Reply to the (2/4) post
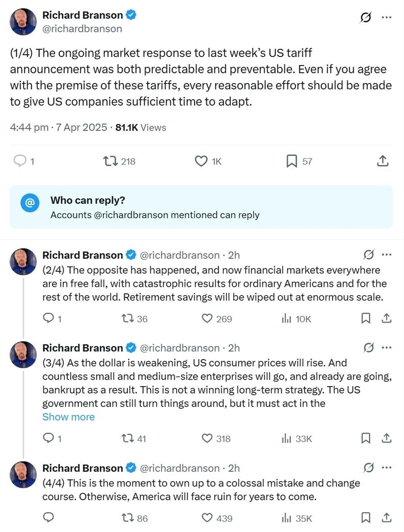The width and height of the screenshot is (404, 532). tap(49, 318)
